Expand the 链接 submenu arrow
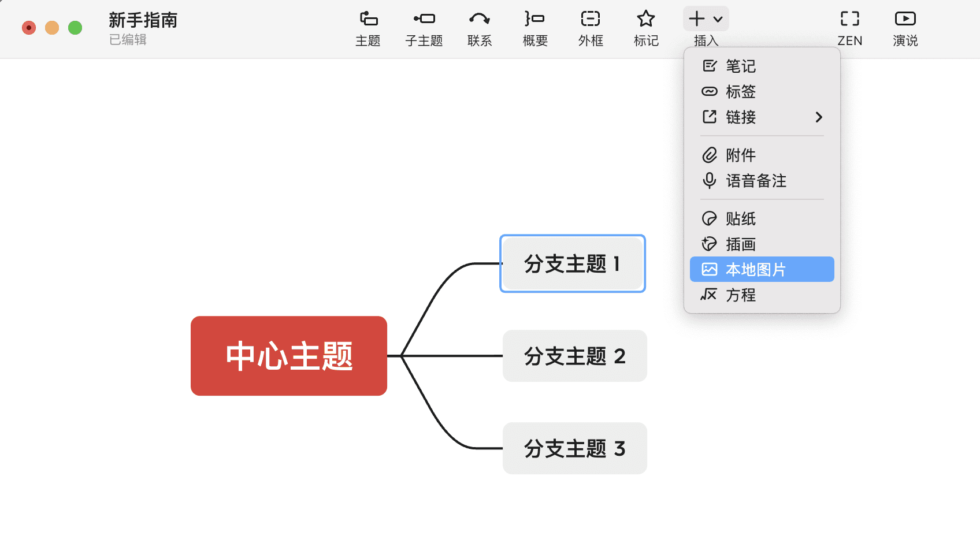 [818, 117]
